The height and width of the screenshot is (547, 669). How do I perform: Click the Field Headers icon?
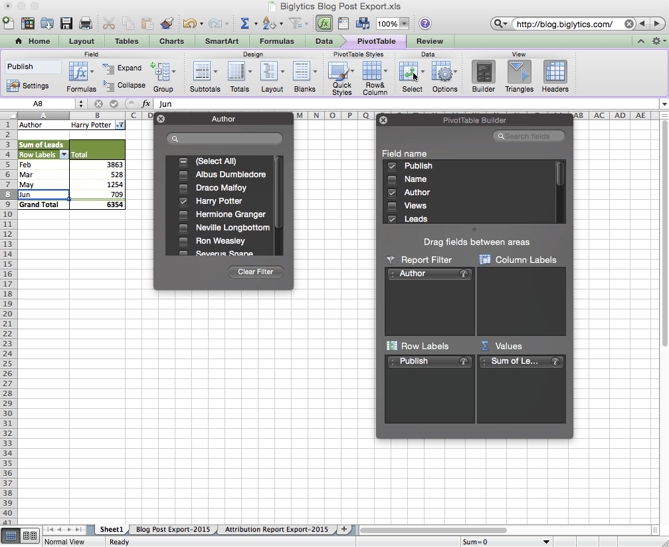(555, 72)
